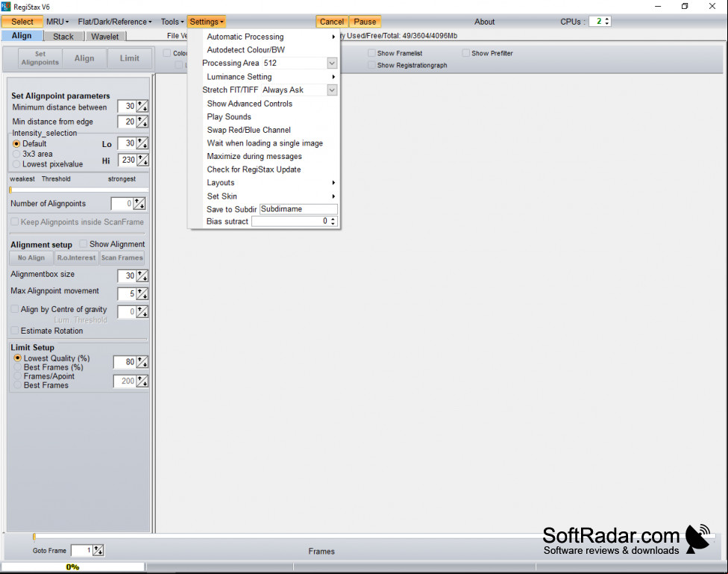Open Flat/Dark/Reference dropdown menu
Screen dimensions: 728x574
tap(115, 22)
